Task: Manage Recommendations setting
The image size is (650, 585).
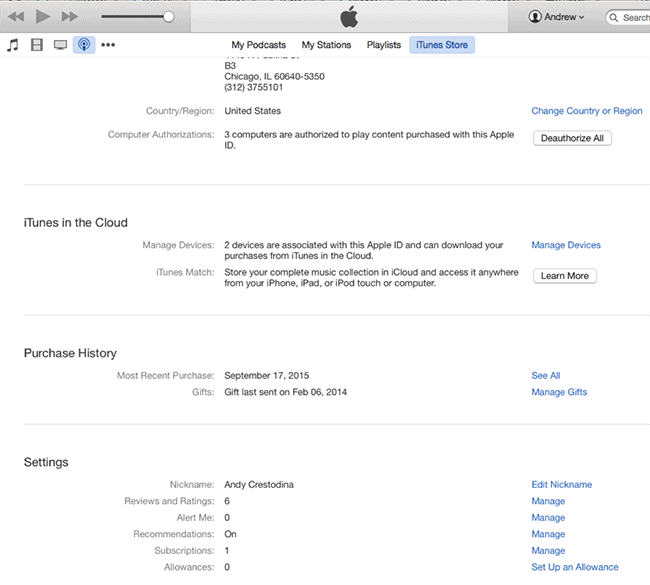Action: point(548,534)
